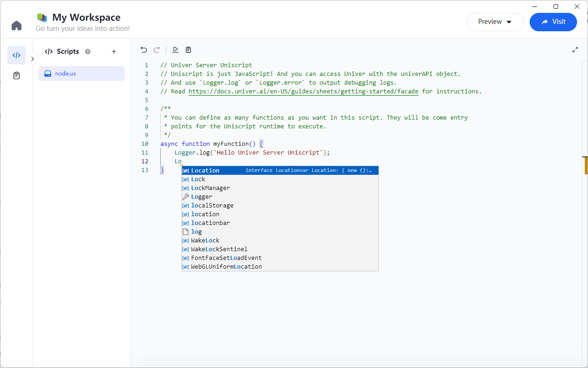Pick the localStorage suggestion
Image resolution: width=588 pixels, height=368 pixels.
tap(280, 205)
